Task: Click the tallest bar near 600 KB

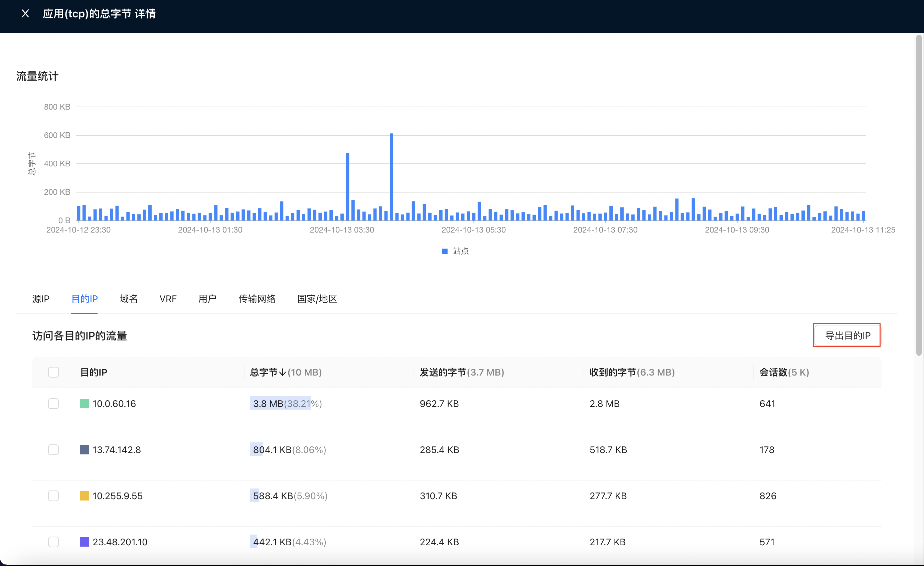Action: pyautogui.click(x=392, y=177)
